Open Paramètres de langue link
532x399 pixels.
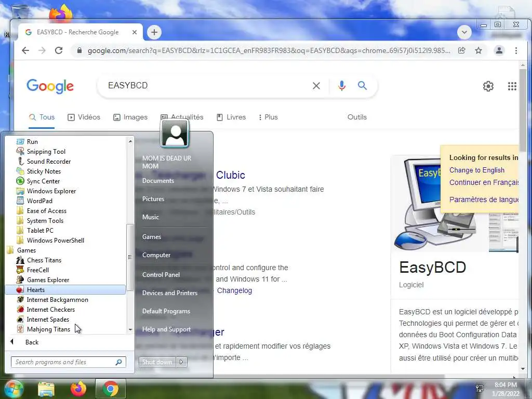(x=484, y=199)
